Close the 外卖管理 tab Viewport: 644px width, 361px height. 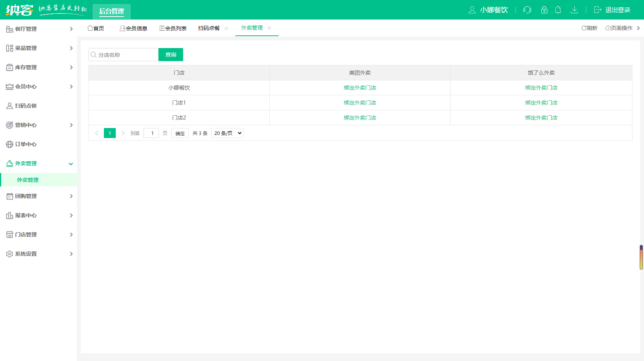(x=269, y=28)
